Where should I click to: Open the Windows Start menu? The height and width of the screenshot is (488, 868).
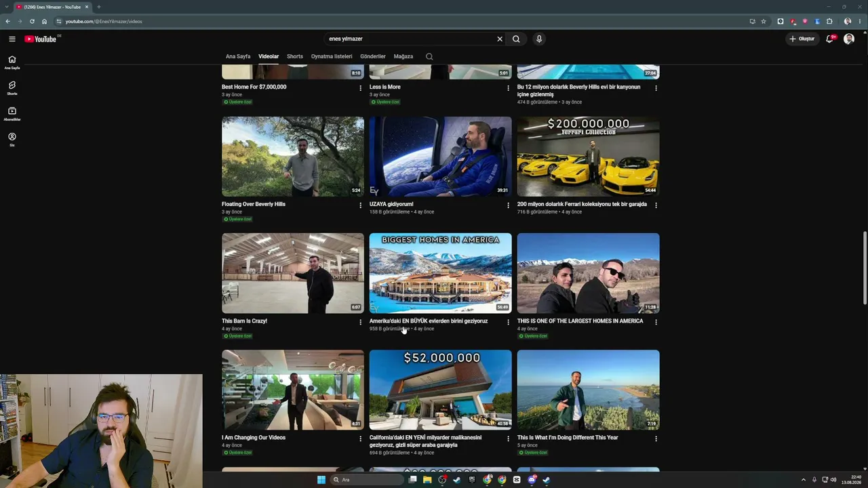[x=321, y=480]
